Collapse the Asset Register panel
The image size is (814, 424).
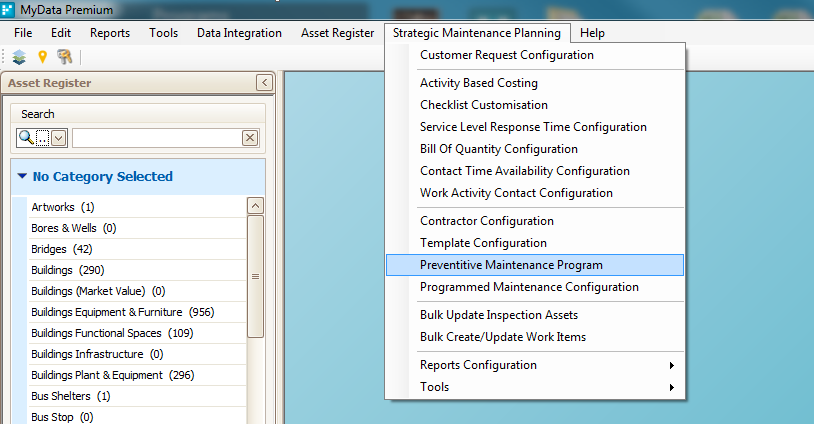pos(264,83)
